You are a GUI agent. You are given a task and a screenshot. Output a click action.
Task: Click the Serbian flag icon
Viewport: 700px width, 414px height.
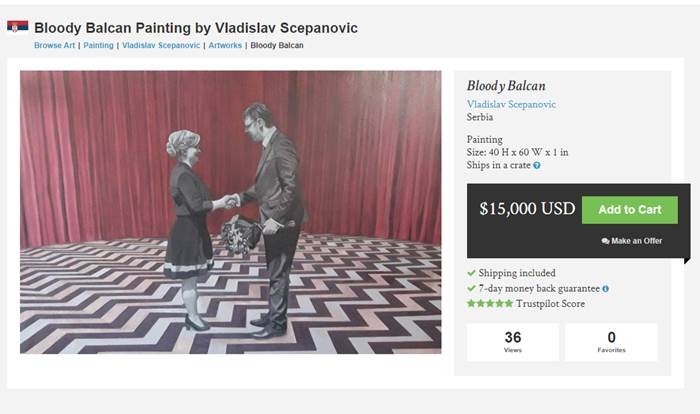(17, 27)
